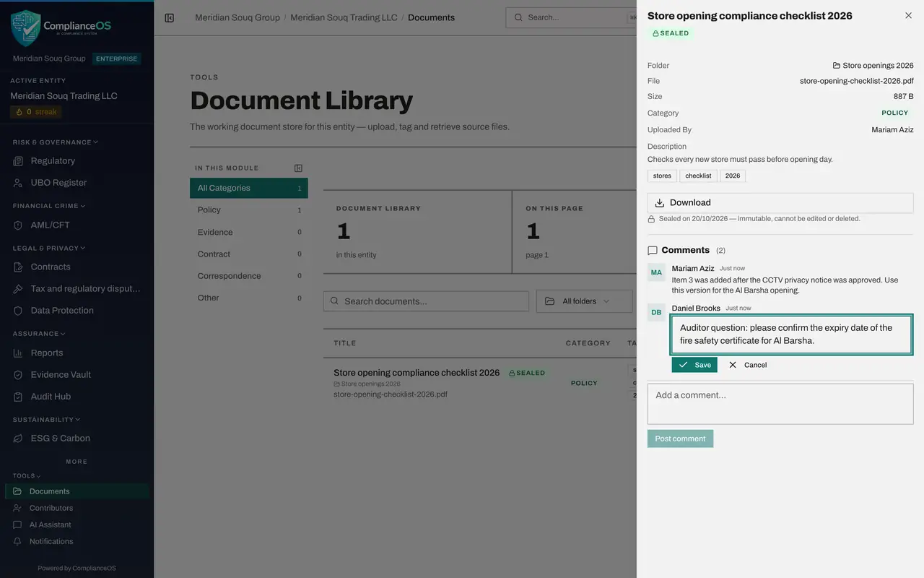Select the All Categories filter
This screenshot has height=578, width=924.
(249, 188)
